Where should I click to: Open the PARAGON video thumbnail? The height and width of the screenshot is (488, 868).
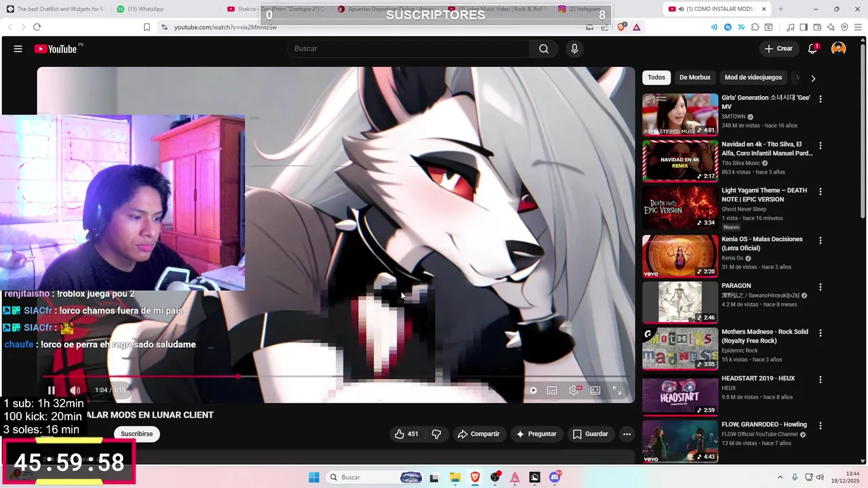coord(680,302)
